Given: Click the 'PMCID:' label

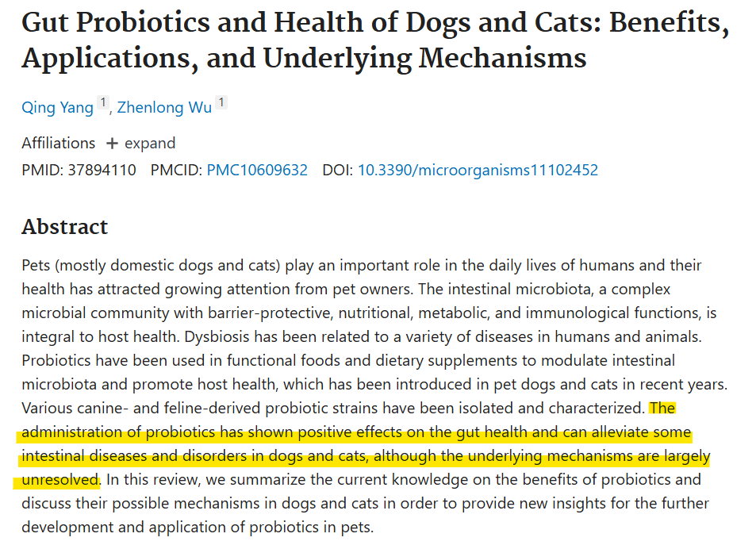Looking at the screenshot, I should [176, 170].
